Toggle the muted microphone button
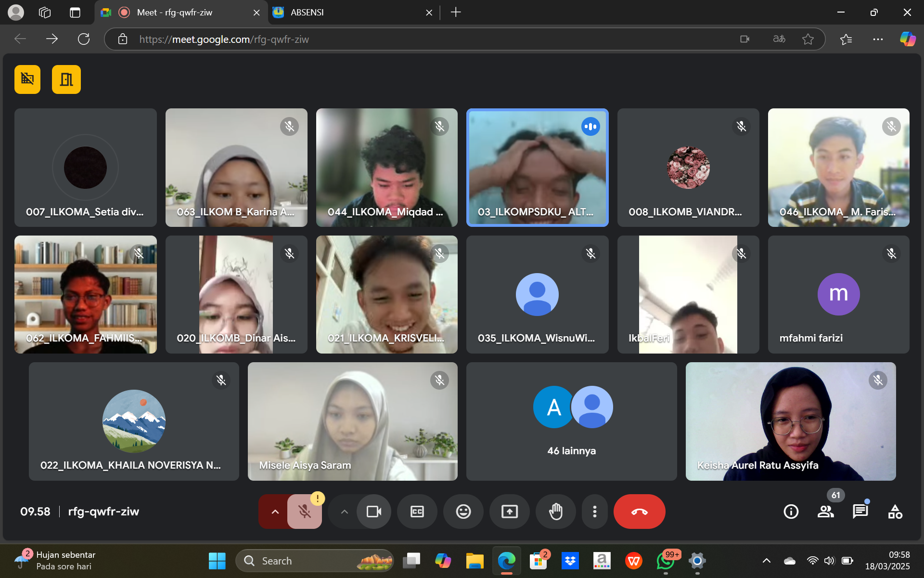The image size is (924, 578). pos(304,512)
